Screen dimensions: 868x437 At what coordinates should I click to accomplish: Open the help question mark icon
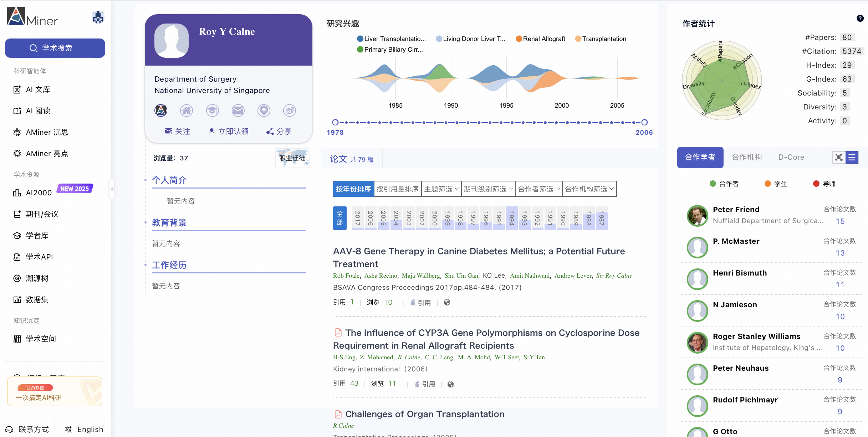click(x=860, y=18)
